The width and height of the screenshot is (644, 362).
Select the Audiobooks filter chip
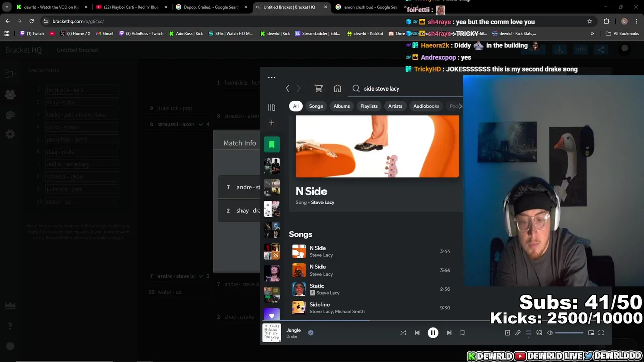click(x=426, y=106)
